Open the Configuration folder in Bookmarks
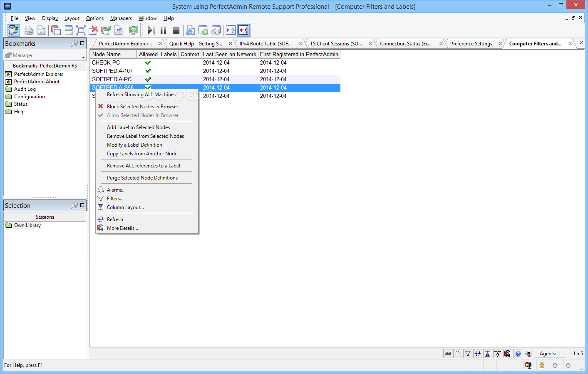Image resolution: width=588 pixels, height=374 pixels. point(30,97)
